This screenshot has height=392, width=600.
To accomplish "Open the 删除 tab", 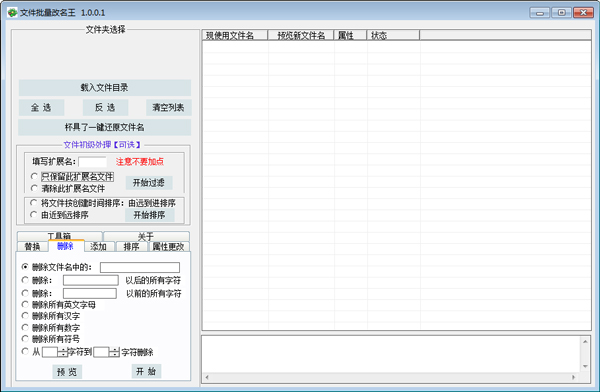I will [66, 246].
